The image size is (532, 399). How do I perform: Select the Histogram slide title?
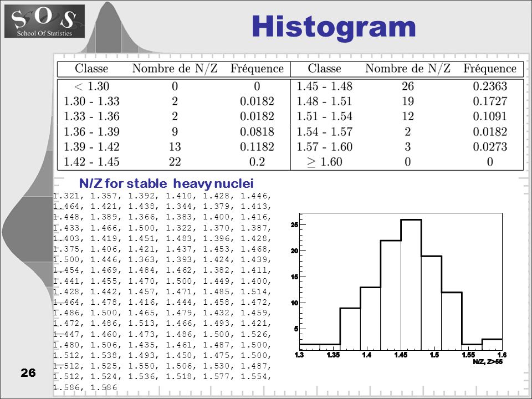pos(334,28)
